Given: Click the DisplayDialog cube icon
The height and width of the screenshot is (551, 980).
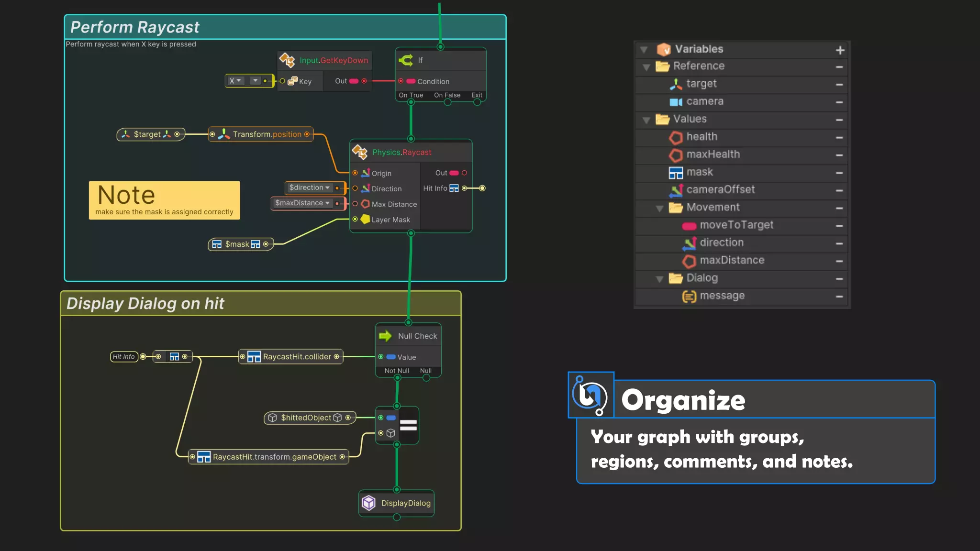Looking at the screenshot, I should [x=368, y=503].
